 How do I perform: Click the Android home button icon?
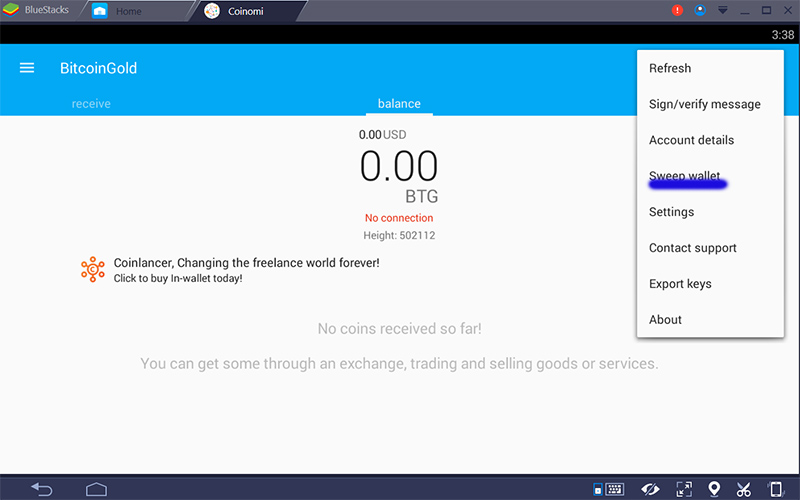pyautogui.click(x=96, y=489)
